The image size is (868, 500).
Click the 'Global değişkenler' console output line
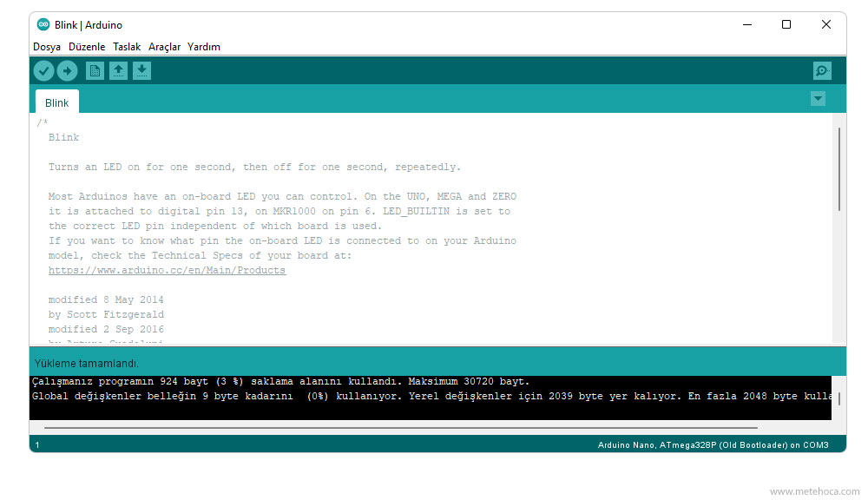pos(431,396)
